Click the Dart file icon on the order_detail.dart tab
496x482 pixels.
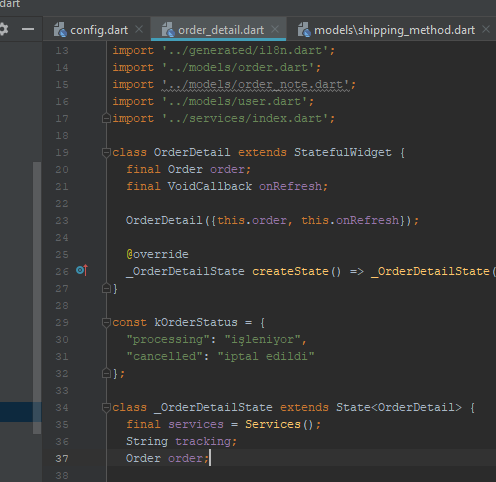coord(168,30)
